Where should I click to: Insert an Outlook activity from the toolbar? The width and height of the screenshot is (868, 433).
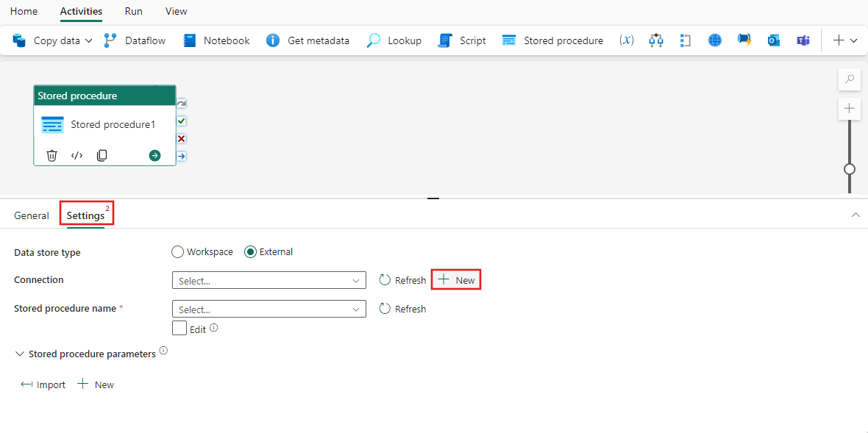coord(774,40)
